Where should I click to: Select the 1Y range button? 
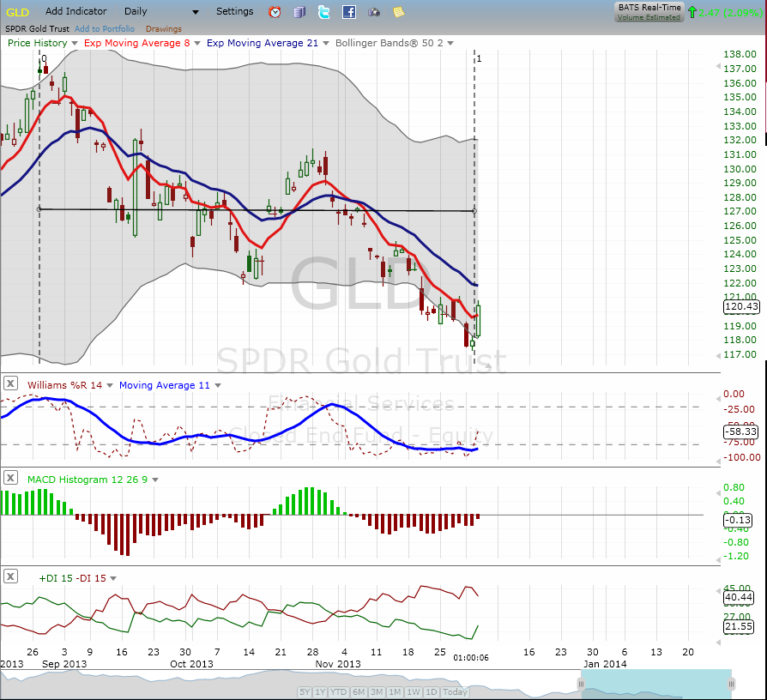point(320,692)
